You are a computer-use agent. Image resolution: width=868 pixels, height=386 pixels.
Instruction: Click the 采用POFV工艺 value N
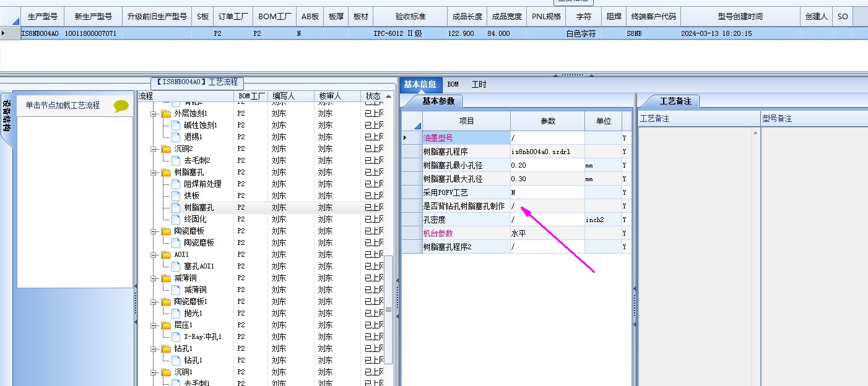[547, 192]
